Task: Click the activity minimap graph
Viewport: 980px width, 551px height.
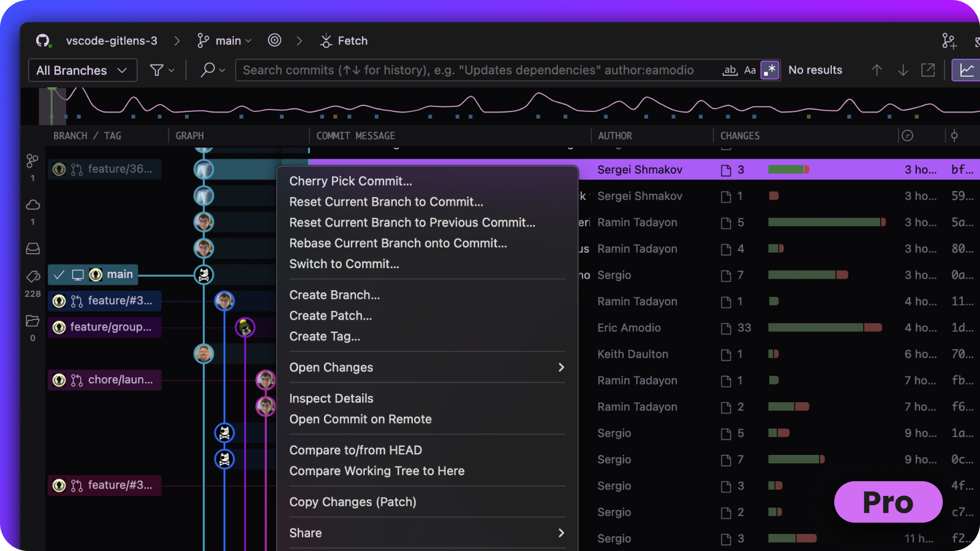Action: pyautogui.click(x=500, y=106)
